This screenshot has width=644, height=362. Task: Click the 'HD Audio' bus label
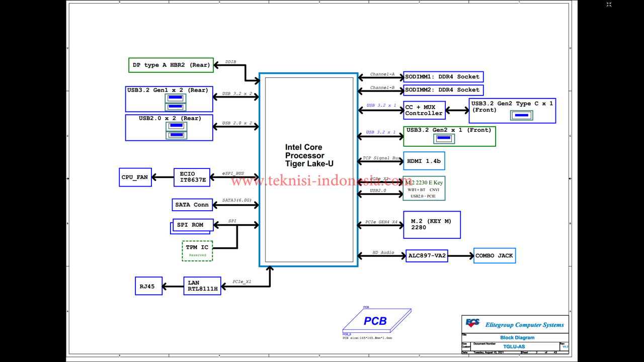pyautogui.click(x=383, y=252)
